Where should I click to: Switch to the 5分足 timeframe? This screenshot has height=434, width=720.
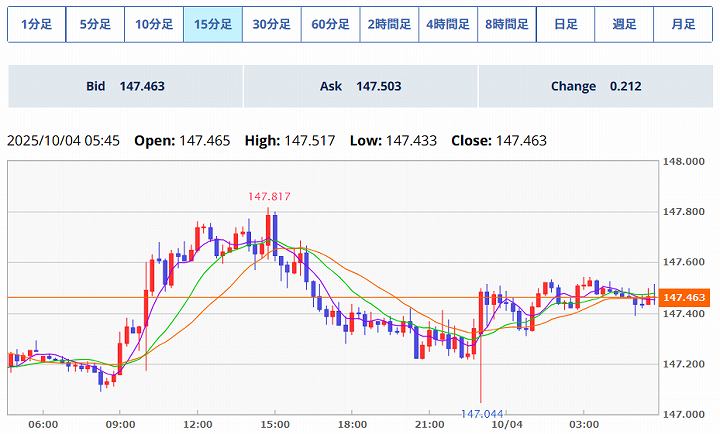95,24
